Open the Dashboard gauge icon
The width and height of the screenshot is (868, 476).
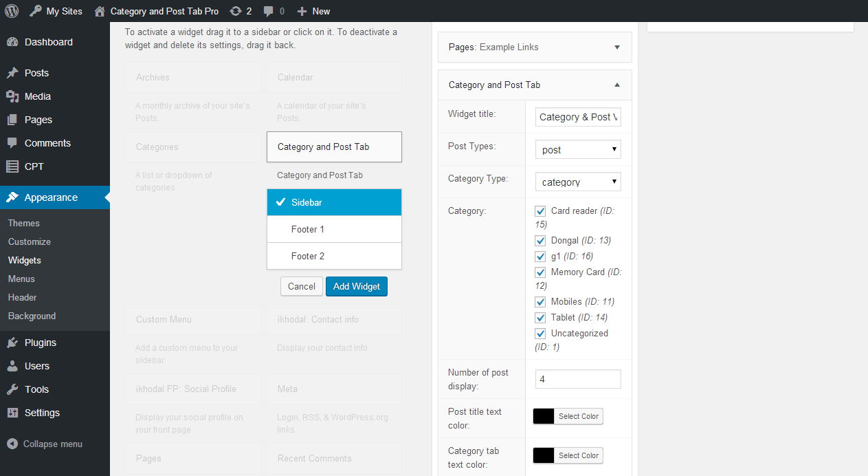coord(12,42)
